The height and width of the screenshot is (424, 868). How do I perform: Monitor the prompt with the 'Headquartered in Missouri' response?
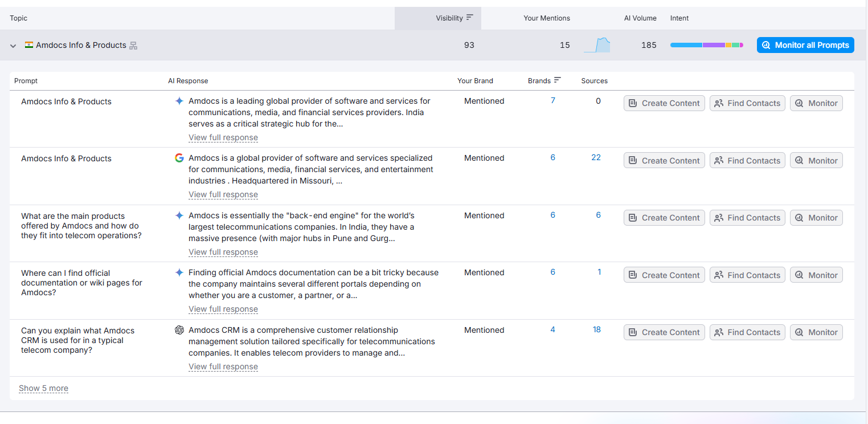[816, 160]
